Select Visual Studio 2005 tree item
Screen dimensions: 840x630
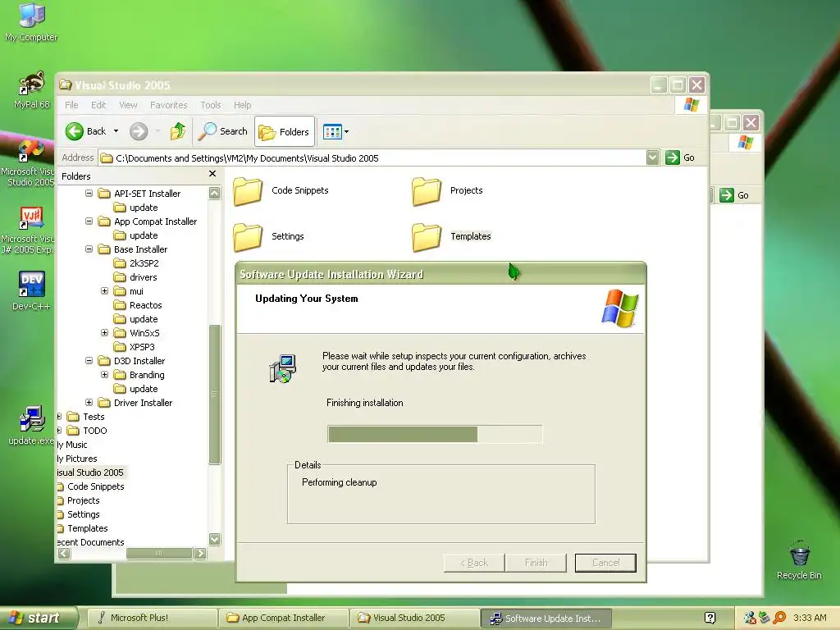point(90,472)
